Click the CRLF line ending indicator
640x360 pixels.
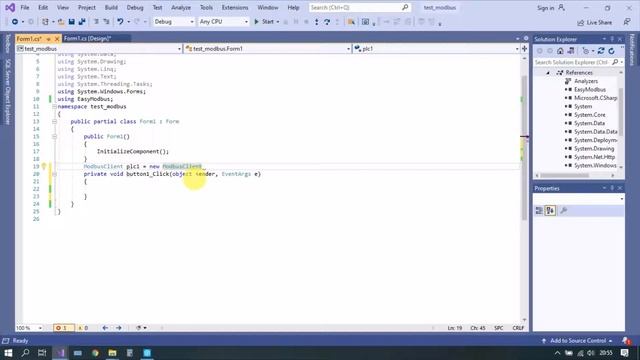518,328
